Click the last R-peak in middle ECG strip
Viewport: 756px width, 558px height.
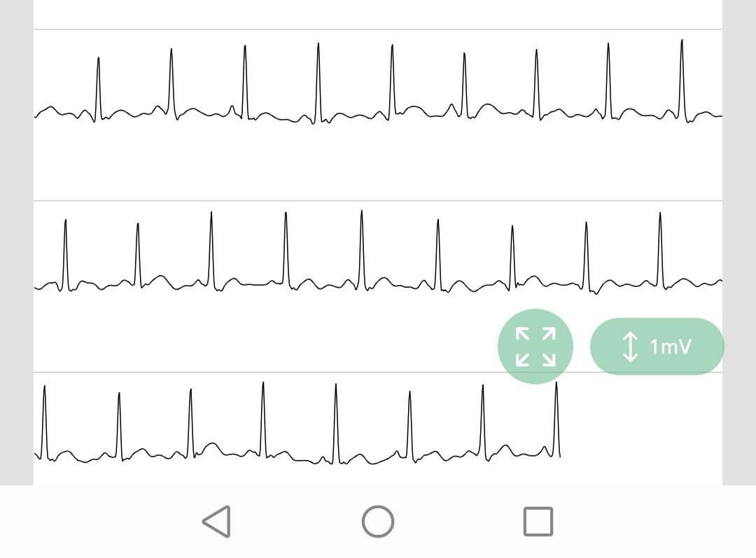(x=659, y=214)
